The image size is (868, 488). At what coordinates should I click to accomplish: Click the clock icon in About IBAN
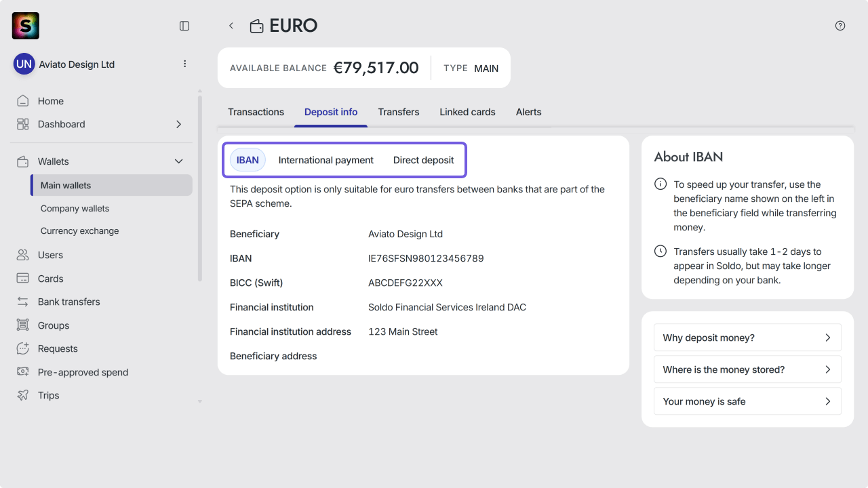click(660, 251)
